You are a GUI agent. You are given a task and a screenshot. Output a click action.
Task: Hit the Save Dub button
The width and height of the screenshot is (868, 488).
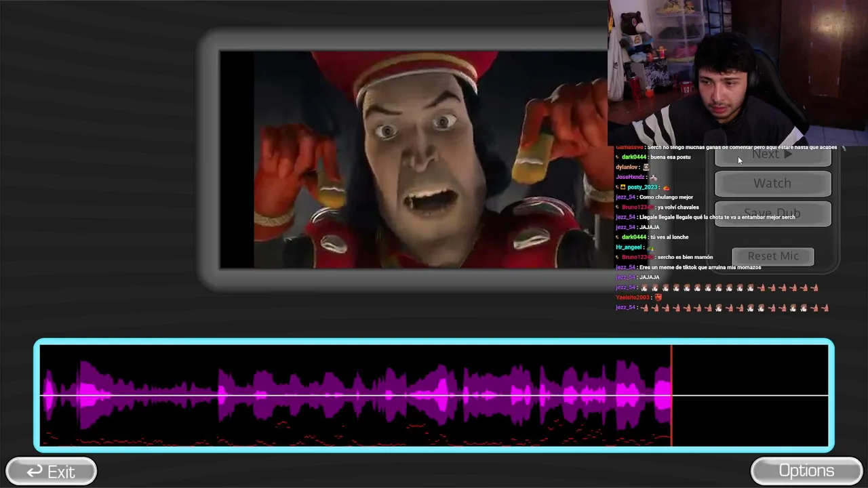tap(772, 213)
